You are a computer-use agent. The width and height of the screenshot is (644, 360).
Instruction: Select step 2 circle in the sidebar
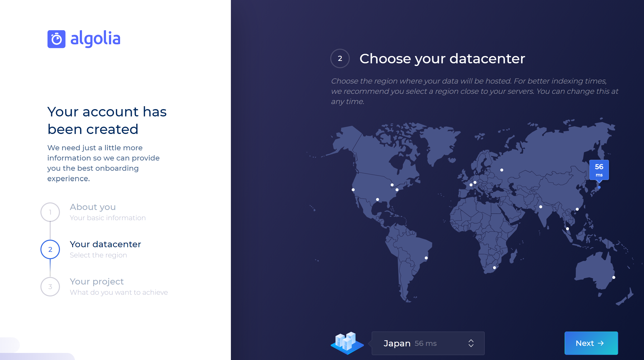click(50, 249)
